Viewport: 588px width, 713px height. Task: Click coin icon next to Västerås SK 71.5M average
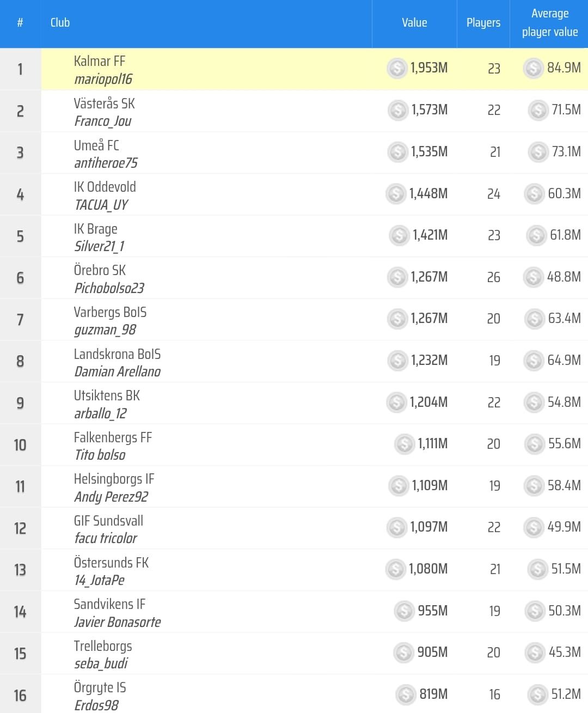point(538,110)
